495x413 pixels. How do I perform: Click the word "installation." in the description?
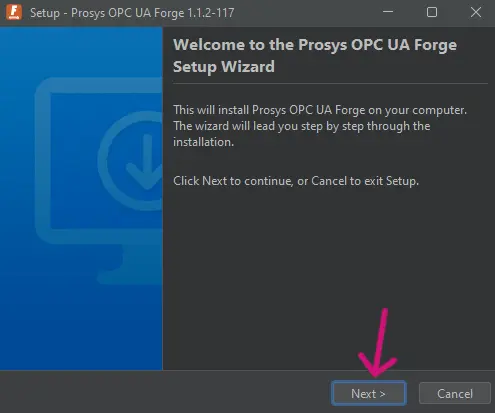204,142
